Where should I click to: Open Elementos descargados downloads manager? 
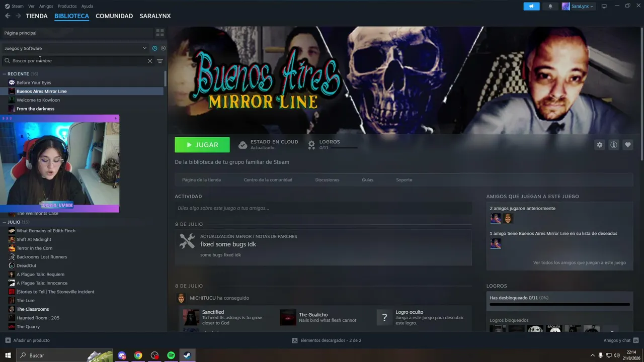[327, 340]
